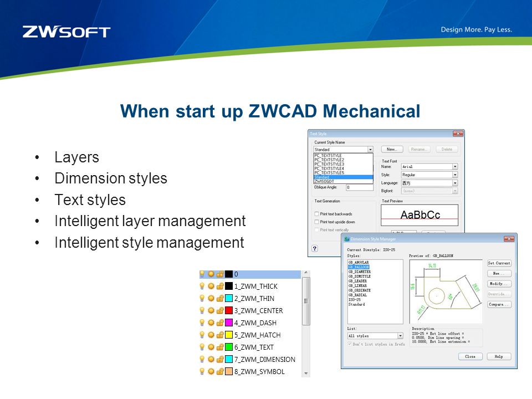Open font Name dropdown showing Arial

(429, 167)
